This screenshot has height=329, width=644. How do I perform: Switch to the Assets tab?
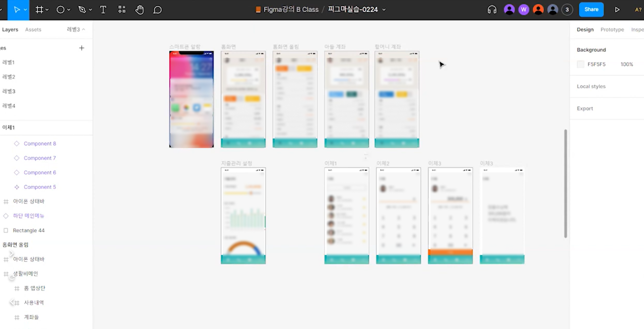coord(33,30)
